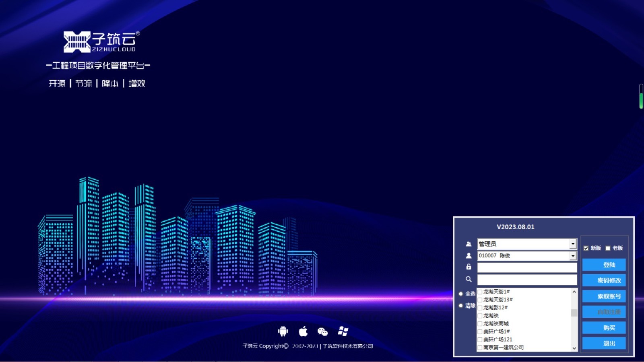Viewport: 644px width, 362px height.
Task: Click the WeChat icon
Action: [322, 331]
